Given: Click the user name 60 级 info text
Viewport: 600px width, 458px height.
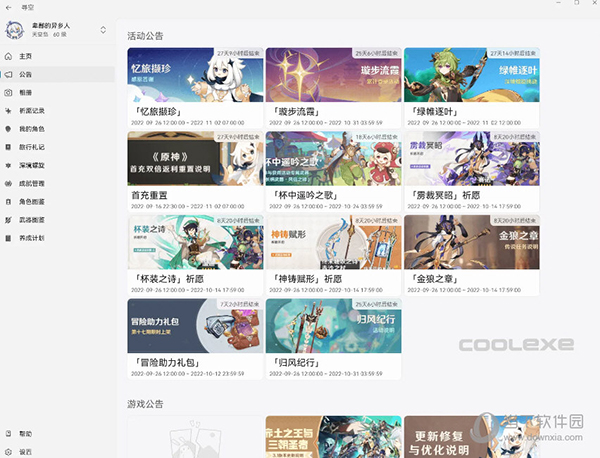Looking at the screenshot, I should [x=49, y=34].
